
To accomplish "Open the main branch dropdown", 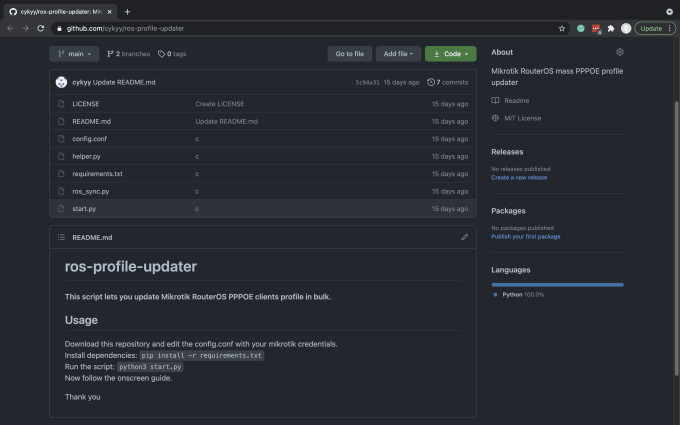I will click(74, 54).
